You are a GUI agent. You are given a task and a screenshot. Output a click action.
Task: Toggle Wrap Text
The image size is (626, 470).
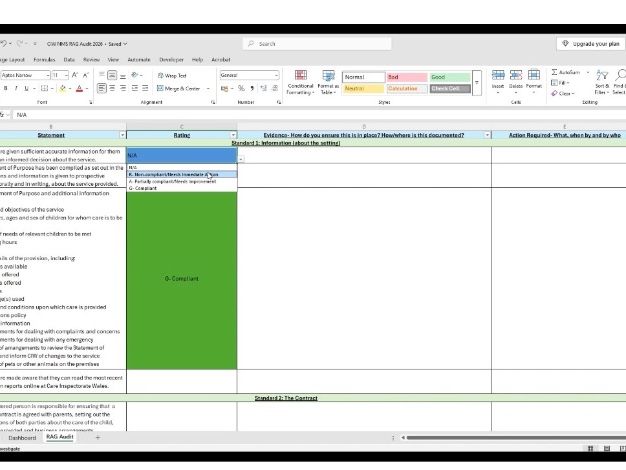(172, 75)
